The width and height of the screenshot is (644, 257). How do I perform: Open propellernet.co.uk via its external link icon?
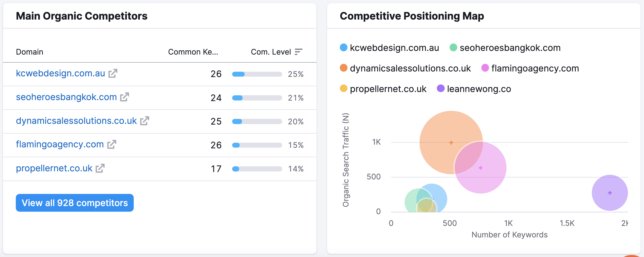(x=100, y=168)
